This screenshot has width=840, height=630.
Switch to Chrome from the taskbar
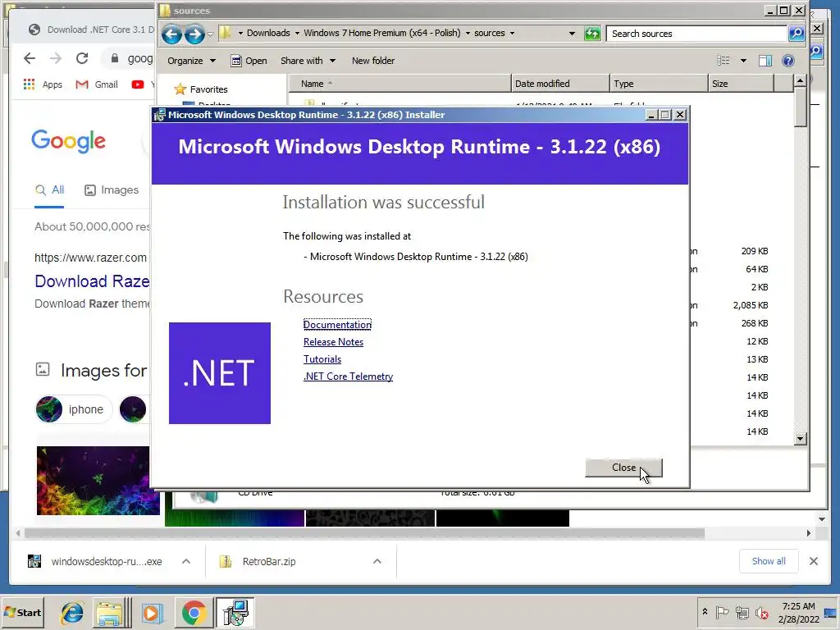point(194,613)
